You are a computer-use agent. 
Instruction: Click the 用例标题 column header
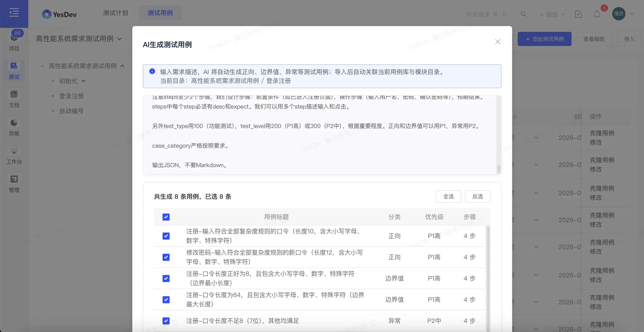[x=276, y=217]
